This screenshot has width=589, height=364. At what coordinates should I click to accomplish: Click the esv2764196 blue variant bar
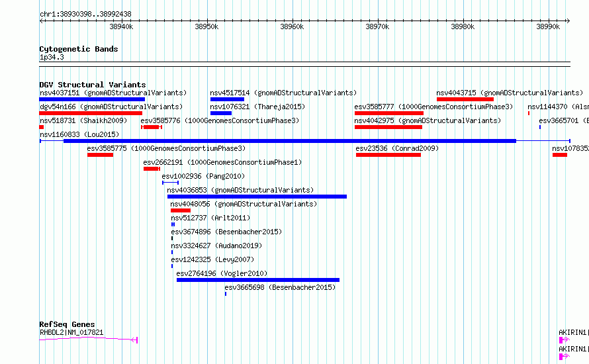[x=258, y=280]
